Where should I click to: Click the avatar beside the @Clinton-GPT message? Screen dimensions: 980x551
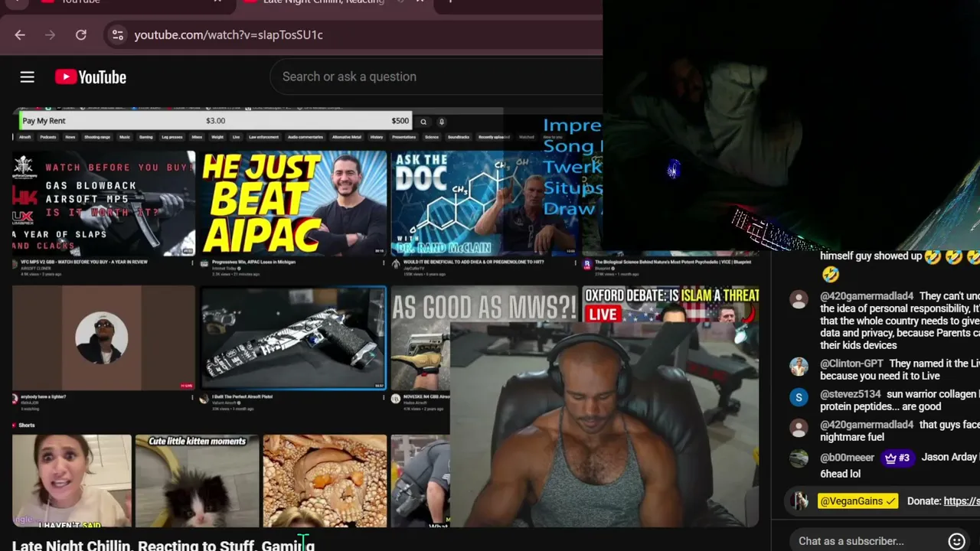pyautogui.click(x=799, y=367)
